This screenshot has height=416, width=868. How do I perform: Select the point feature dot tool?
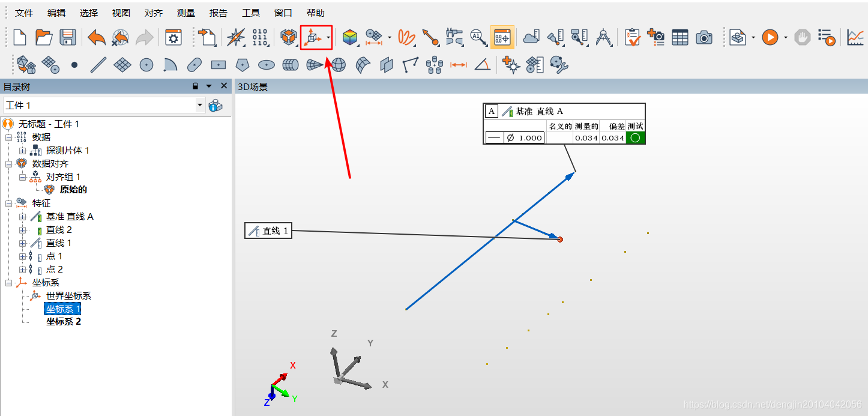[74, 64]
